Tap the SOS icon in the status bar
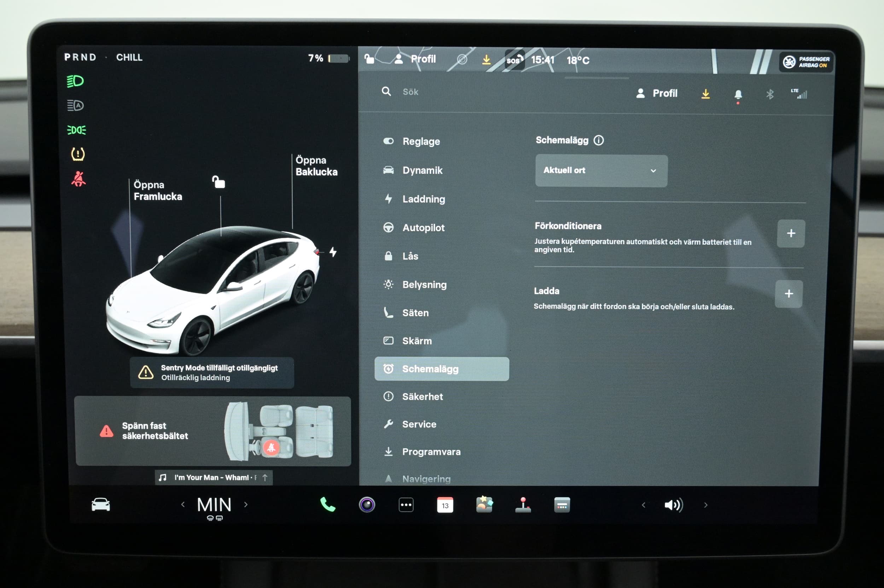The height and width of the screenshot is (588, 884). (514, 60)
